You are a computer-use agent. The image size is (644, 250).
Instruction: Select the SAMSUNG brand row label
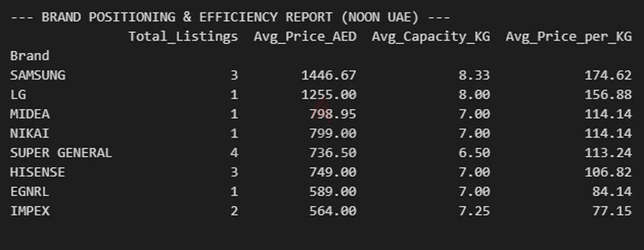[38, 75]
